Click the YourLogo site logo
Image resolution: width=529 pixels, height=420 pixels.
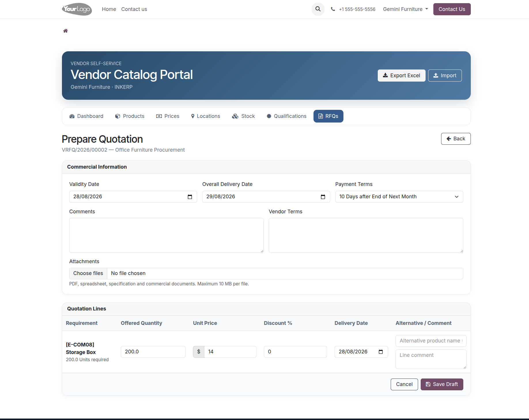tap(77, 9)
